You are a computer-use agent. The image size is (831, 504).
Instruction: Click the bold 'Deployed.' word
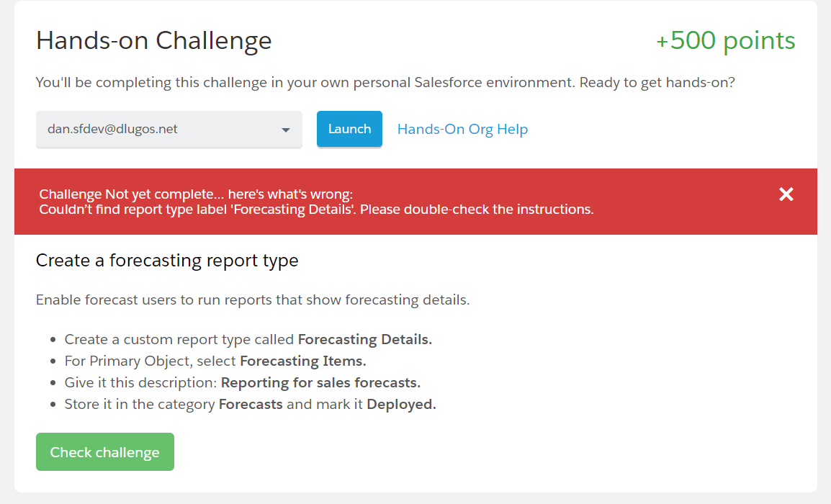click(x=401, y=404)
